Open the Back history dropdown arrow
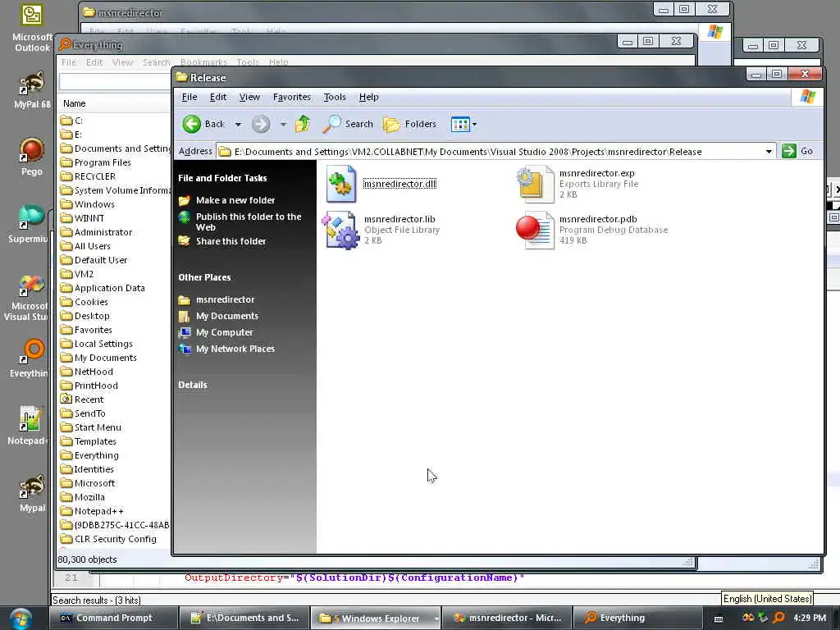Screen dimensions: 840x630 pyautogui.click(x=239, y=125)
